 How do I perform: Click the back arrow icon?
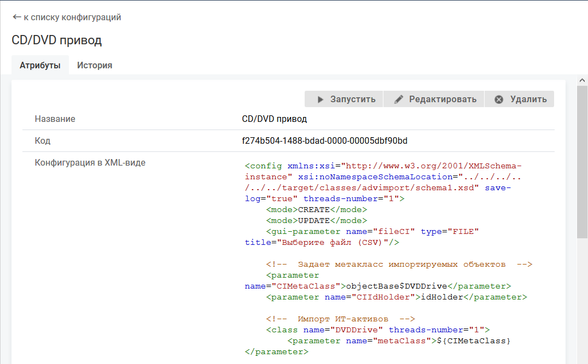(16, 17)
